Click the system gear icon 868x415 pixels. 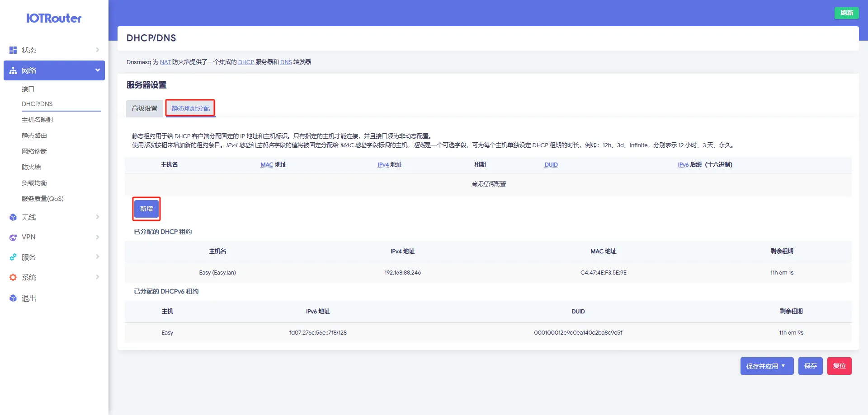pos(13,277)
